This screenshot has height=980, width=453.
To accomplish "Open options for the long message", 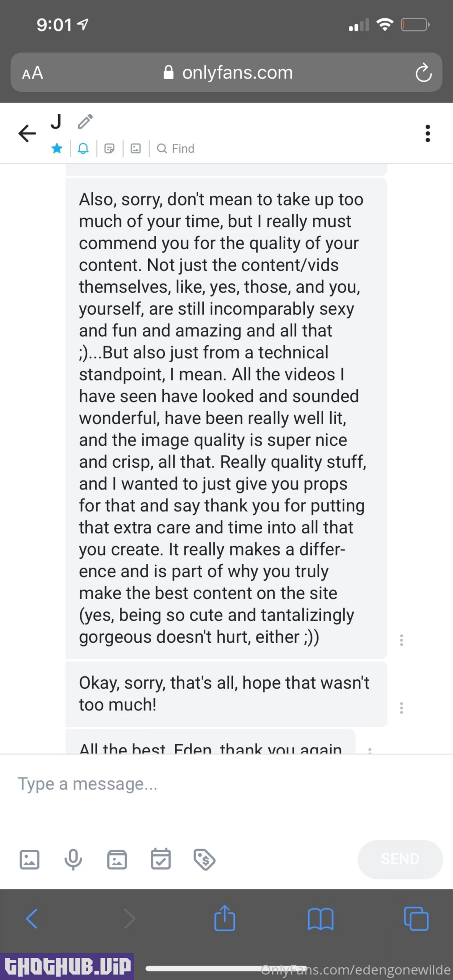I will pyautogui.click(x=401, y=640).
